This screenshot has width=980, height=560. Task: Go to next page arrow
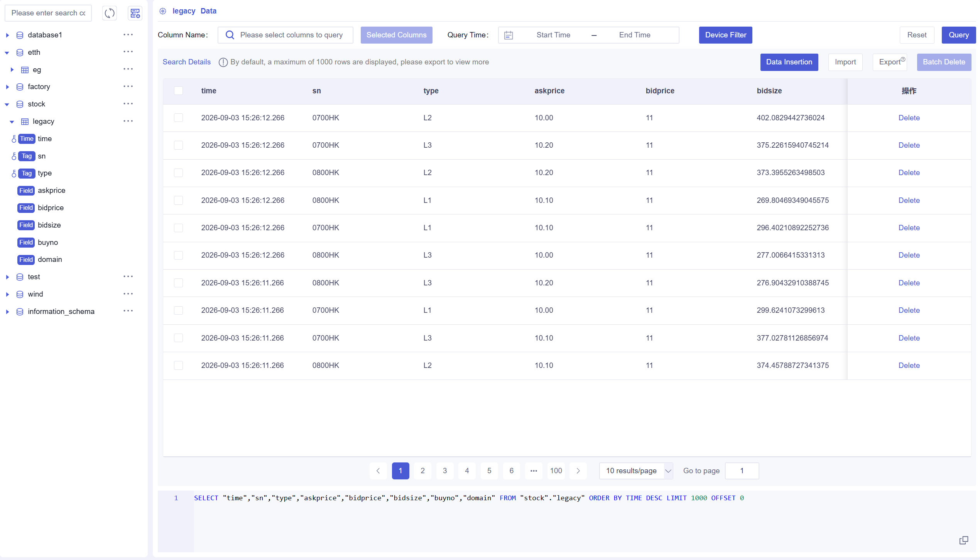578,471
